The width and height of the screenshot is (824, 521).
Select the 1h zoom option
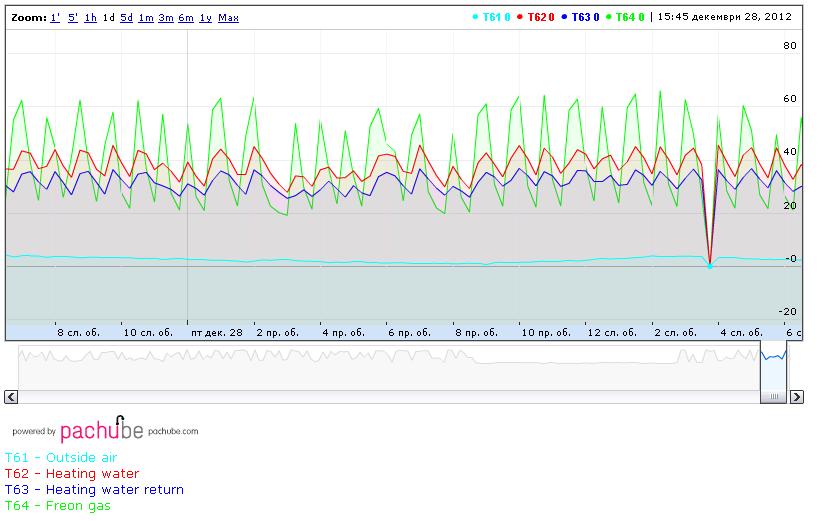click(x=91, y=18)
